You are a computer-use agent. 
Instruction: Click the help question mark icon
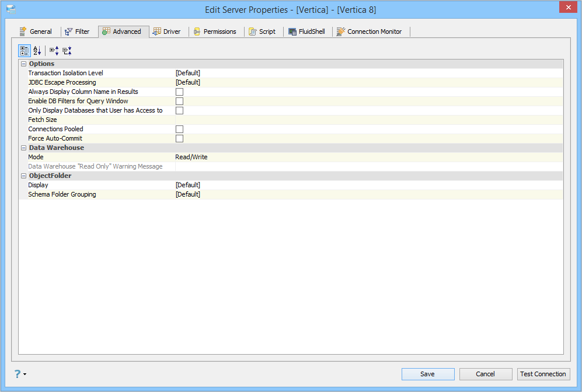(x=18, y=374)
